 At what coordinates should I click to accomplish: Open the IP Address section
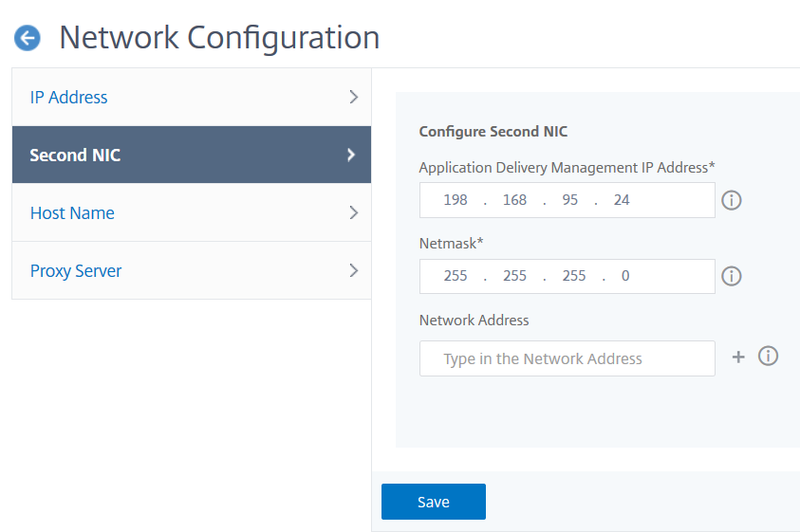coord(192,97)
